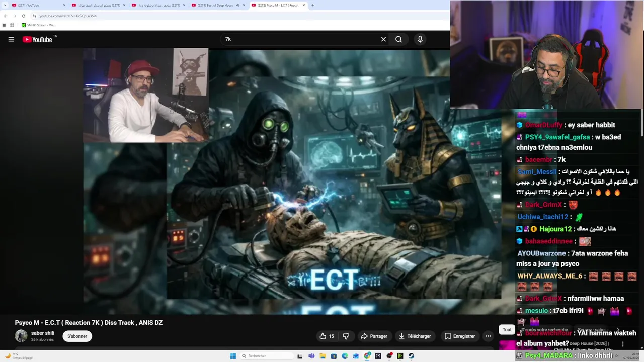The width and height of the screenshot is (644, 362).
Task: Click Hajoura12 username in chat
Action: (x=555, y=229)
